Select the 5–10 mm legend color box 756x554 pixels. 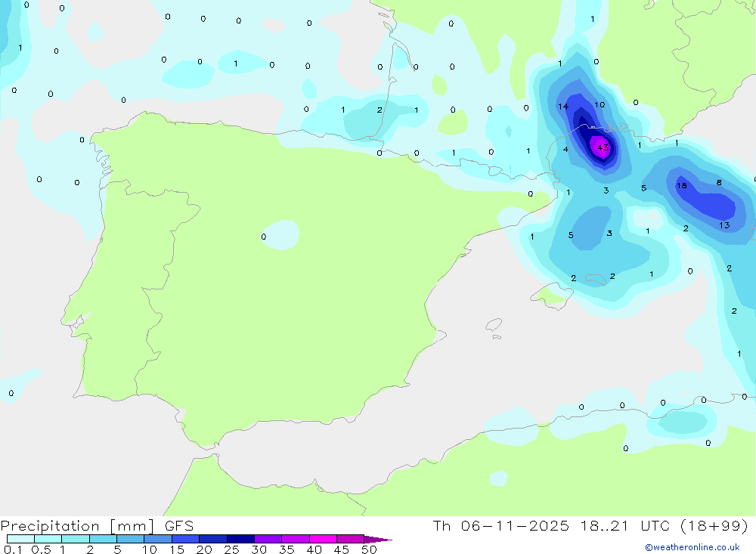click(131, 539)
